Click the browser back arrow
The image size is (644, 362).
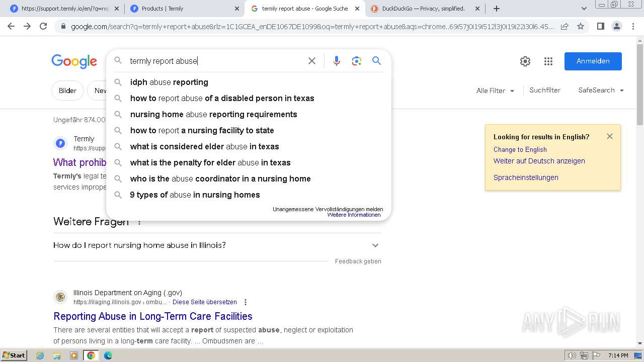pyautogui.click(x=11, y=26)
